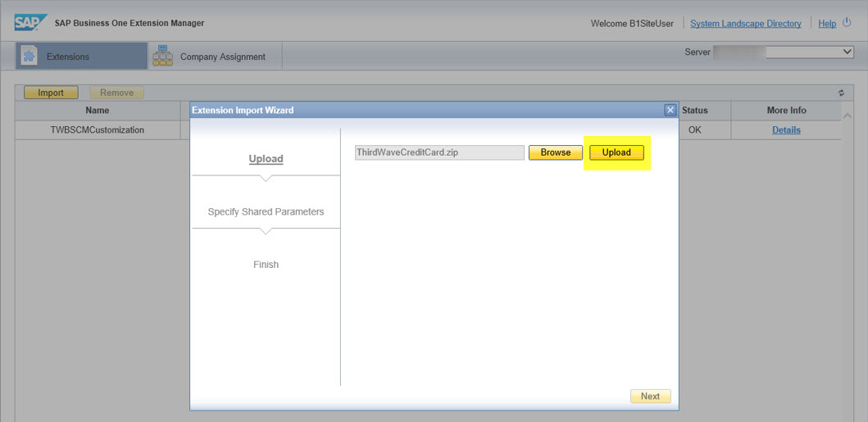Close the Extension Import Wizard dialog
The image size is (868, 422).
click(x=670, y=110)
